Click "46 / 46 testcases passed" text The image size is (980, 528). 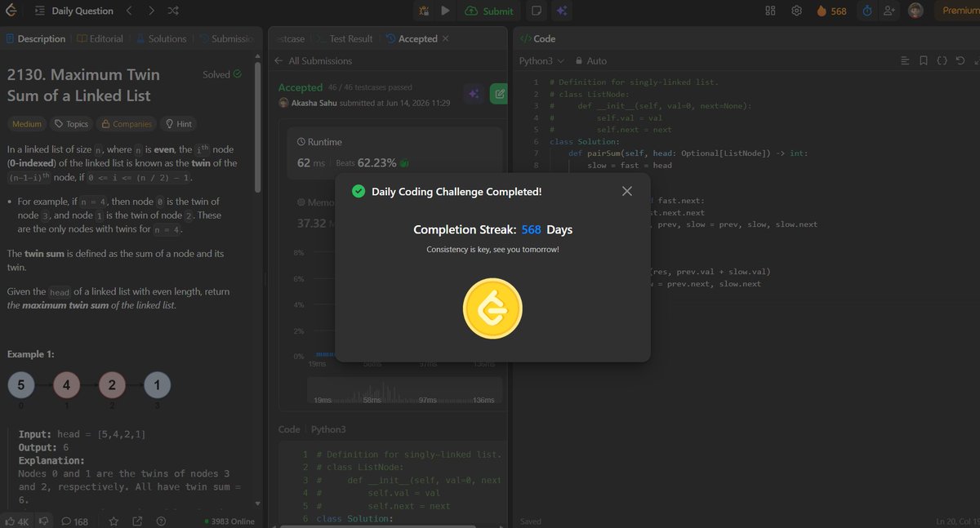pos(370,87)
